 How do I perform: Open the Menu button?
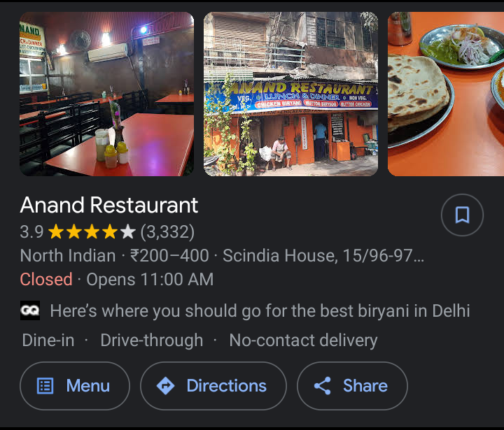tap(75, 386)
